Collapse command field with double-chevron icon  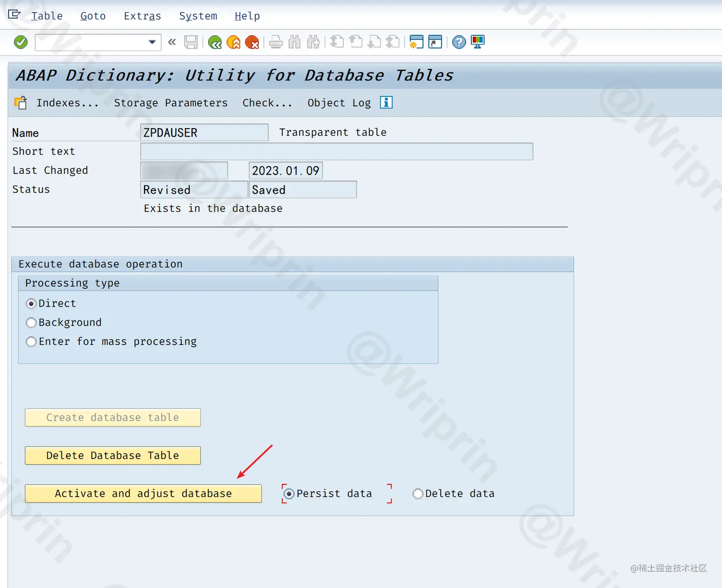point(172,42)
